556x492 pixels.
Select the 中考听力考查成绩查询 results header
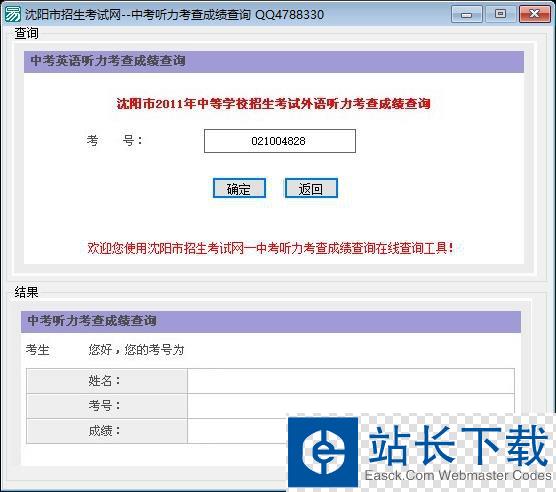pyautogui.click(x=271, y=322)
